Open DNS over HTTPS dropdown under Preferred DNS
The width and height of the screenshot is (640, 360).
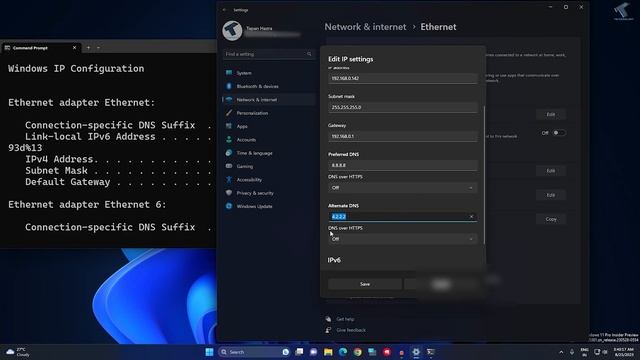402,188
